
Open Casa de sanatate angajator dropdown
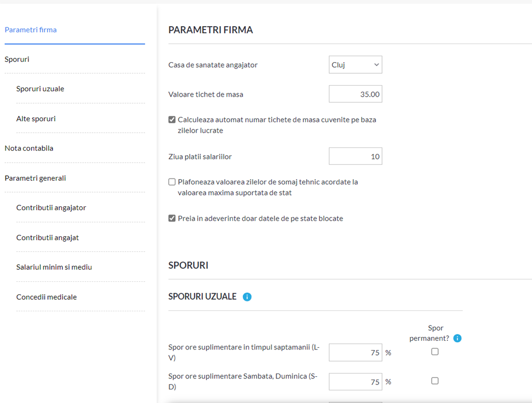[355, 64]
